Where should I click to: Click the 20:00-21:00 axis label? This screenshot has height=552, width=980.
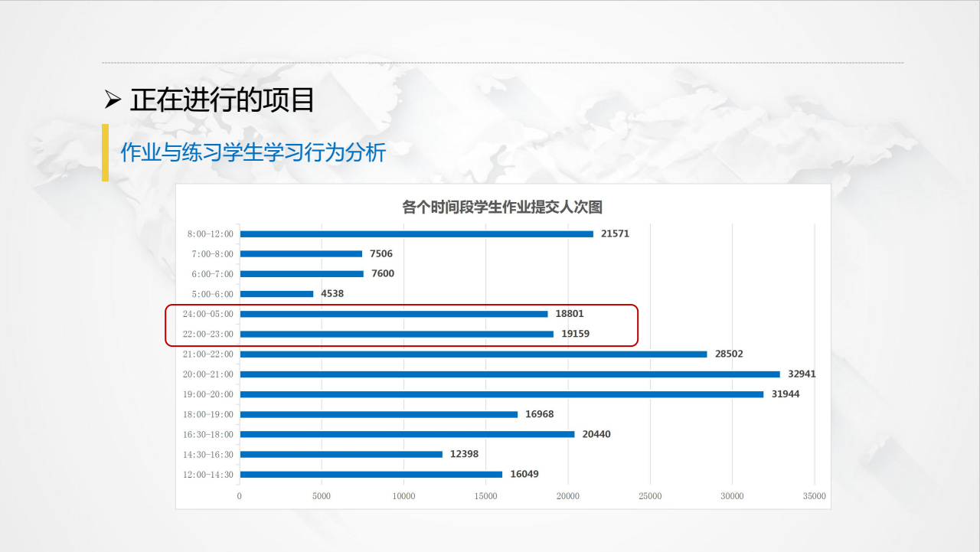pos(208,374)
